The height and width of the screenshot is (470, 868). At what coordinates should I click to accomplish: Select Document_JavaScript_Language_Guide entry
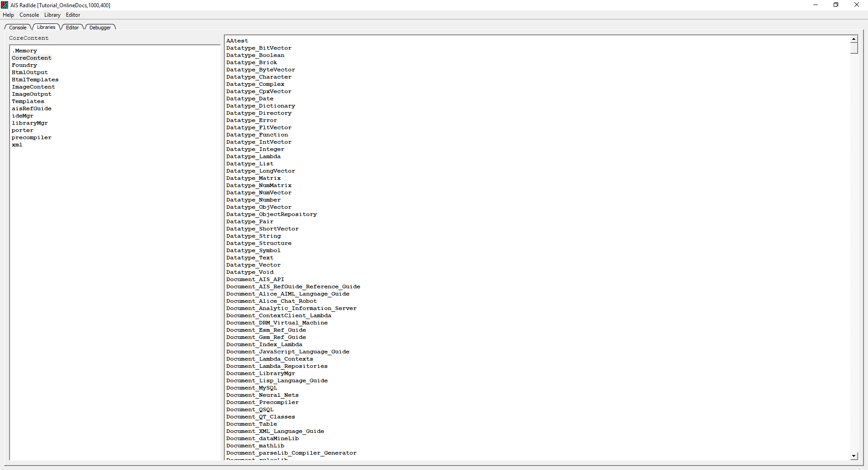288,352
